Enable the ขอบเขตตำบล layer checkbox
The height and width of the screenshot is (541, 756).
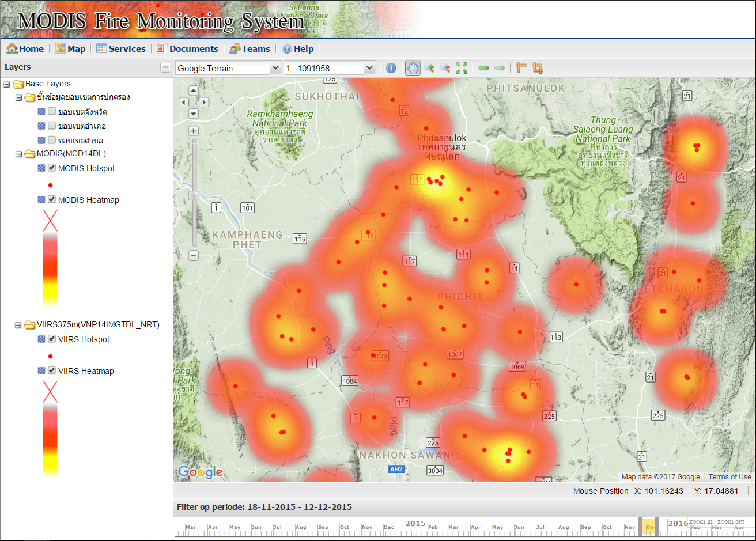(x=52, y=140)
